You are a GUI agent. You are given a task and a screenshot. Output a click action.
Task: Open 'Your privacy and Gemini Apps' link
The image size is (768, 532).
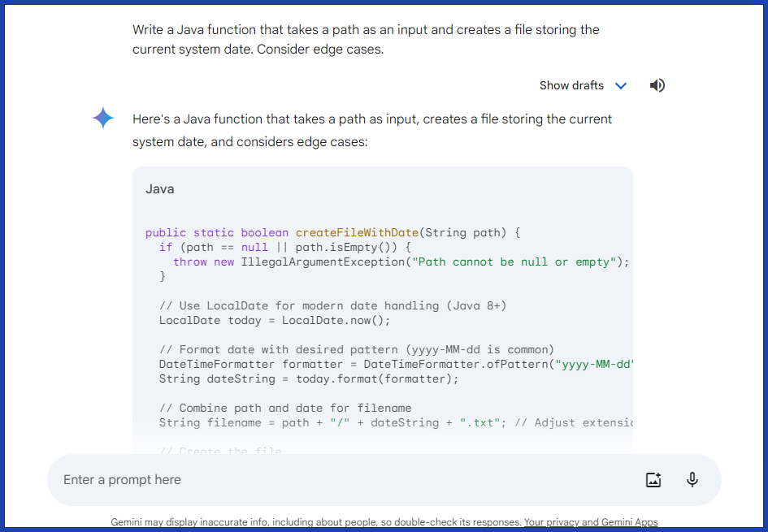point(591,522)
